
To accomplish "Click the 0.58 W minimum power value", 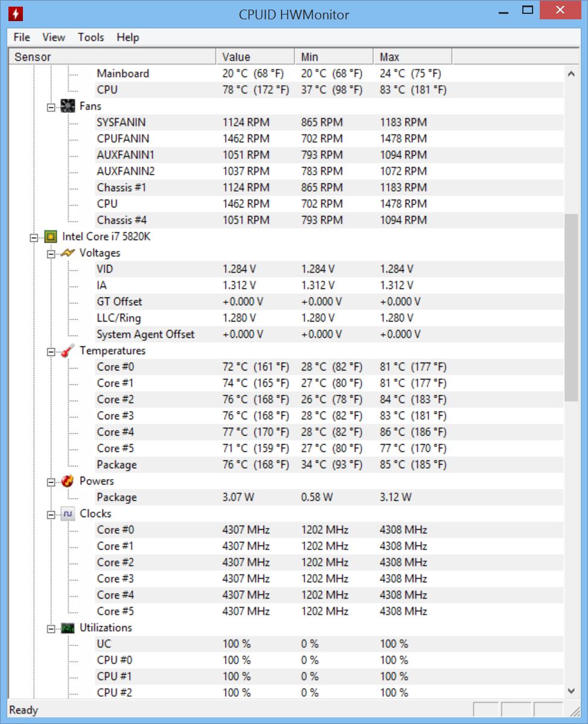I will [317, 497].
